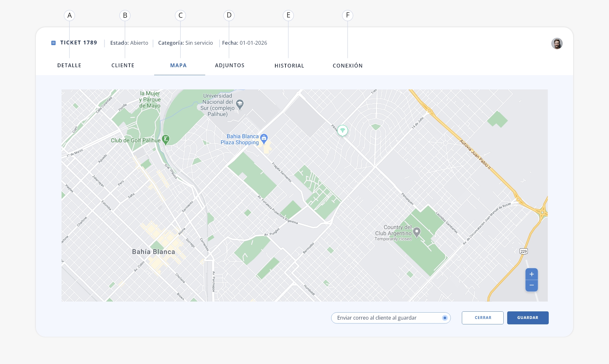Select the ADJUNTOS tab

[230, 65]
